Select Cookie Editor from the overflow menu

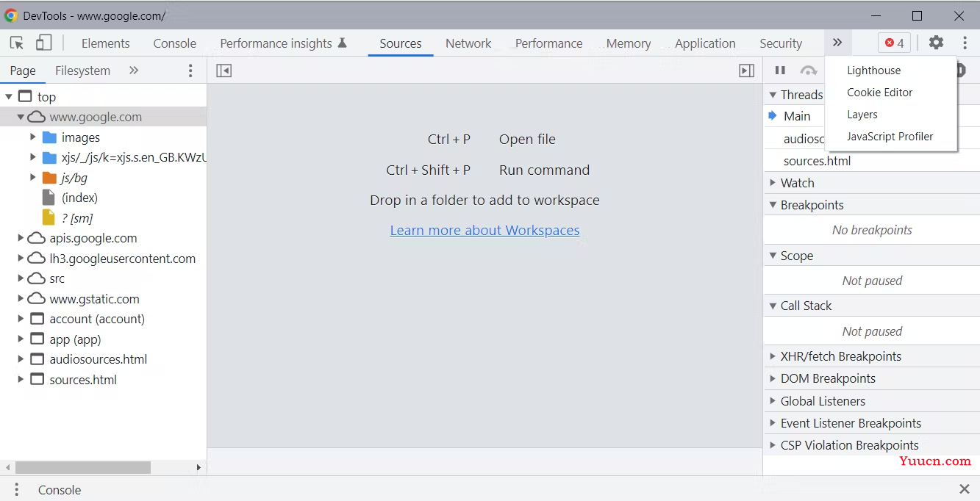point(891,93)
